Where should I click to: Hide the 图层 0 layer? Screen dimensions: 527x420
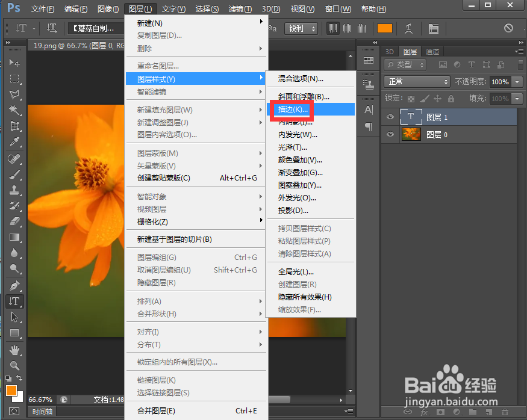(390, 134)
